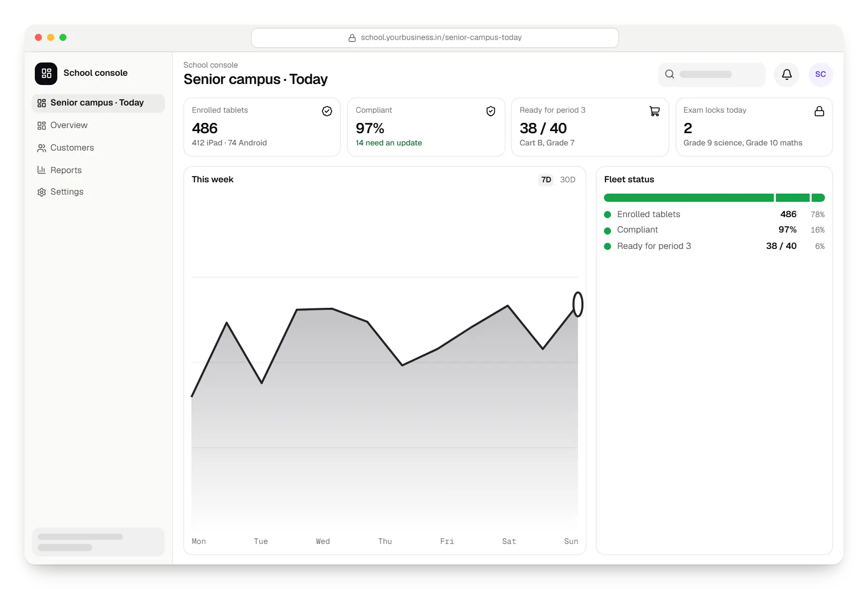Click the Compliant shield icon
The width and height of the screenshot is (868, 589).
pyautogui.click(x=491, y=111)
